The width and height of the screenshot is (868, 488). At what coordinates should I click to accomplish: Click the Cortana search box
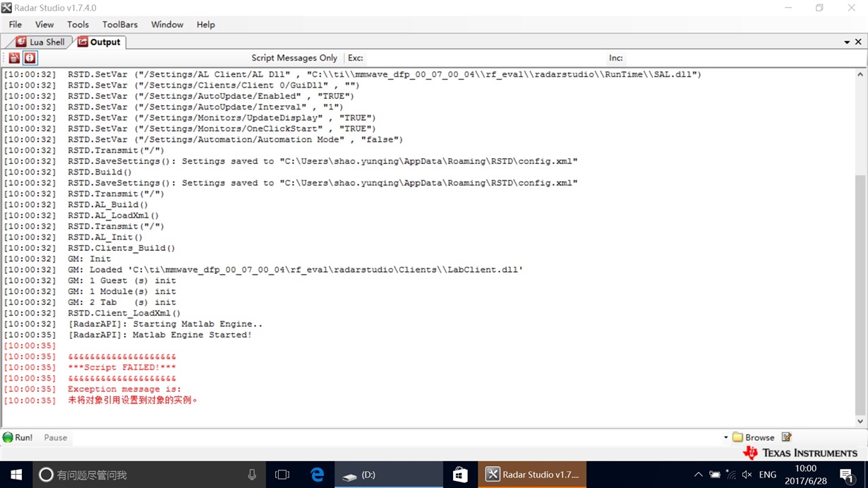(149, 475)
